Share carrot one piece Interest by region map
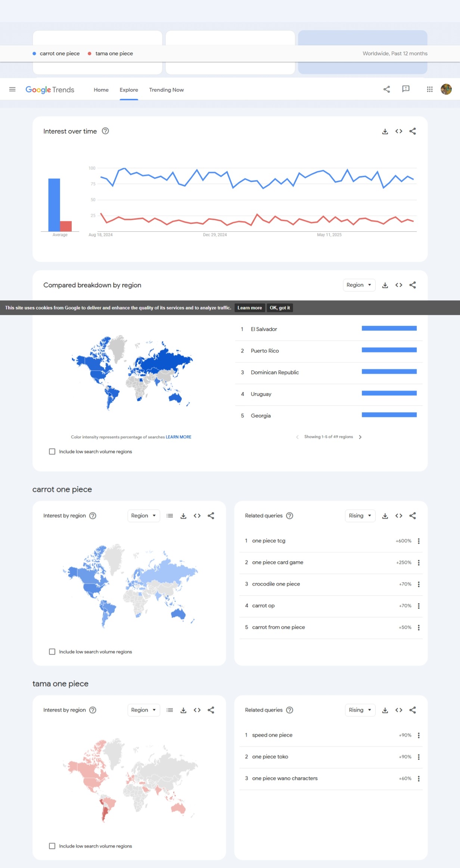The image size is (460, 868). coord(211,516)
